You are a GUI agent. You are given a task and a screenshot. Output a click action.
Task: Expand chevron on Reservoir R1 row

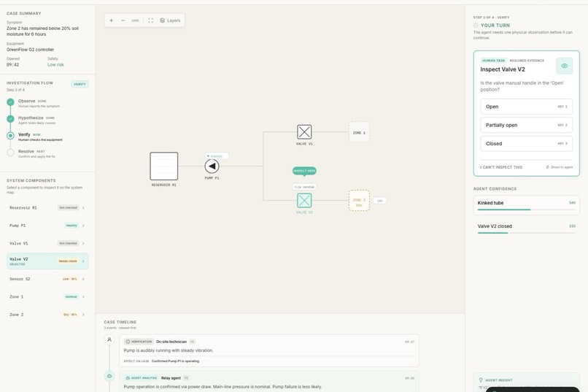pyautogui.click(x=83, y=208)
